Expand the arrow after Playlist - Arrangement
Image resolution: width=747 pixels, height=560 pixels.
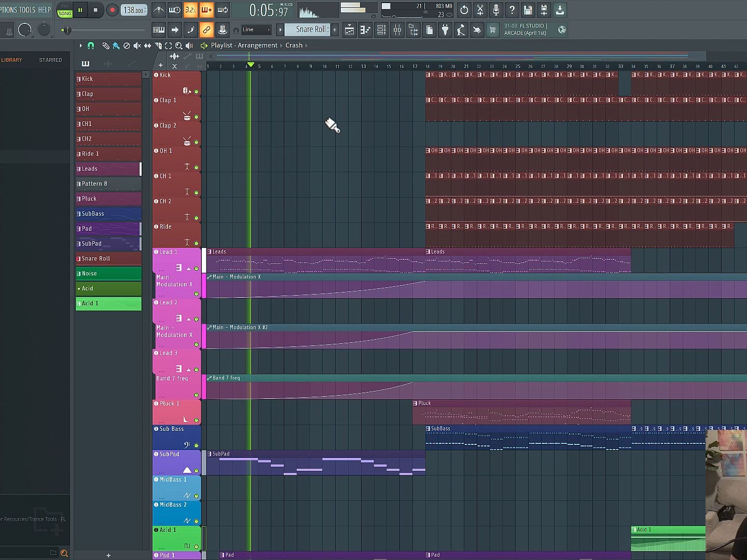click(x=281, y=46)
